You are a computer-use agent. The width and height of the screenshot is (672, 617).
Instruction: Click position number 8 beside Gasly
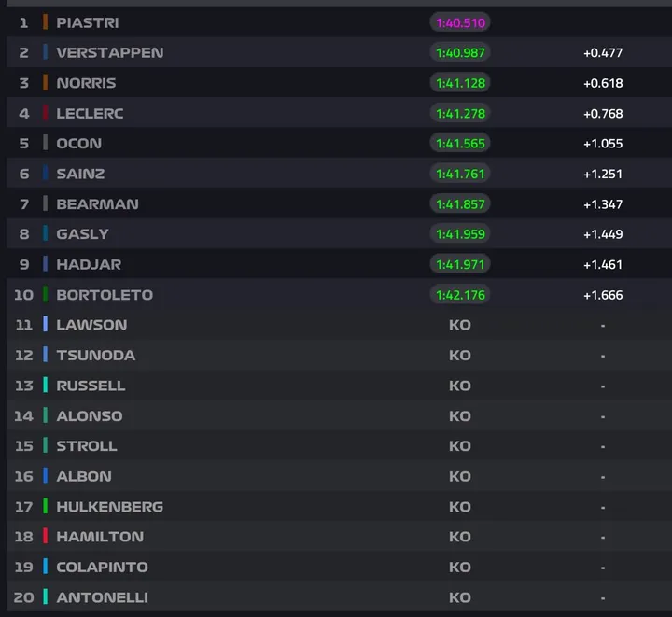(24, 234)
